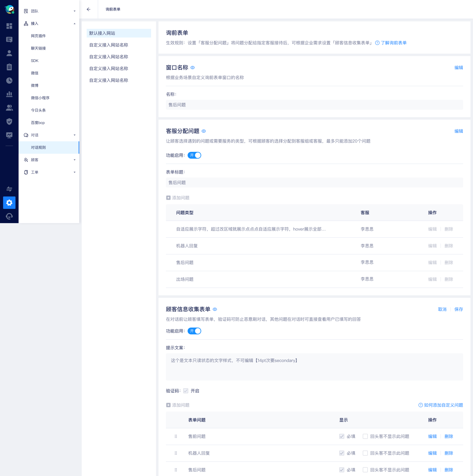This screenshot has height=476, width=473.
Task: Click the plus icon for 添加问题 under 表单标题
Action: pos(168,198)
